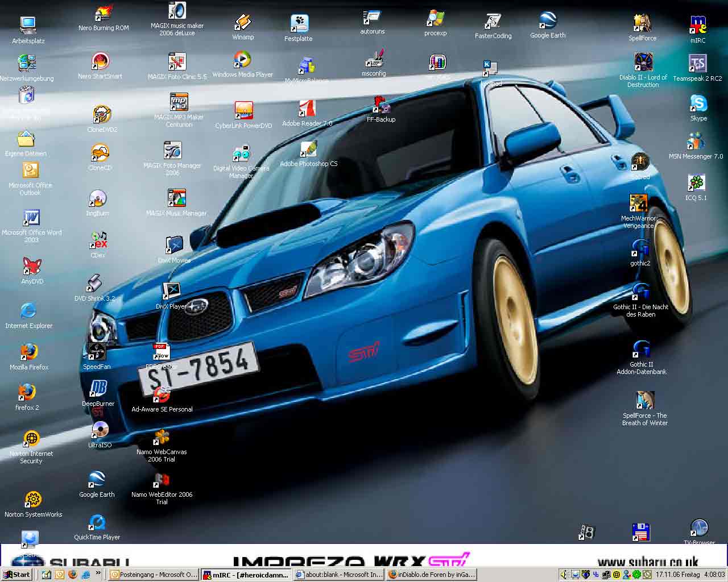Image resolution: width=728 pixels, height=582 pixels.
Task: Launch DVD Shrink 3.2
Action: [94, 284]
